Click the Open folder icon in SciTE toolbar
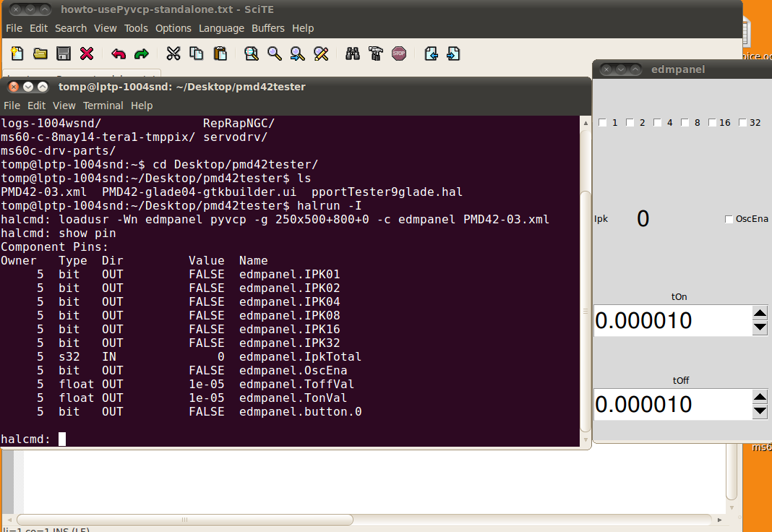772x532 pixels. (40, 53)
